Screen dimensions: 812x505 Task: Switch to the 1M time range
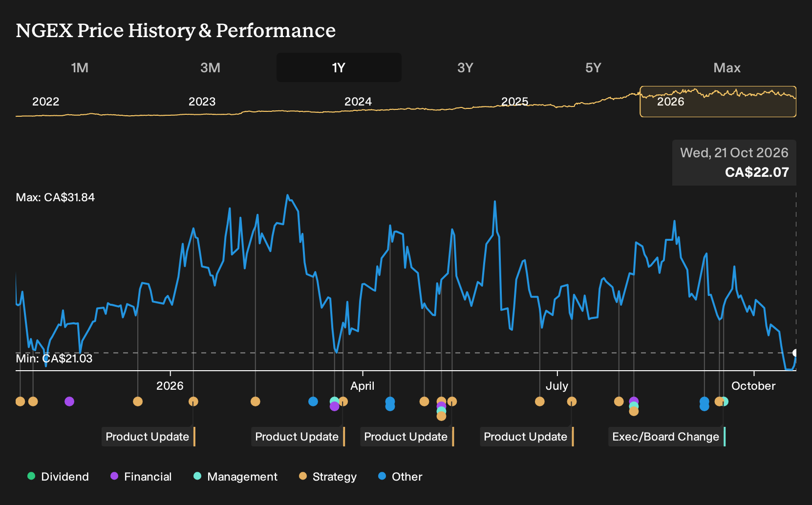pyautogui.click(x=80, y=67)
